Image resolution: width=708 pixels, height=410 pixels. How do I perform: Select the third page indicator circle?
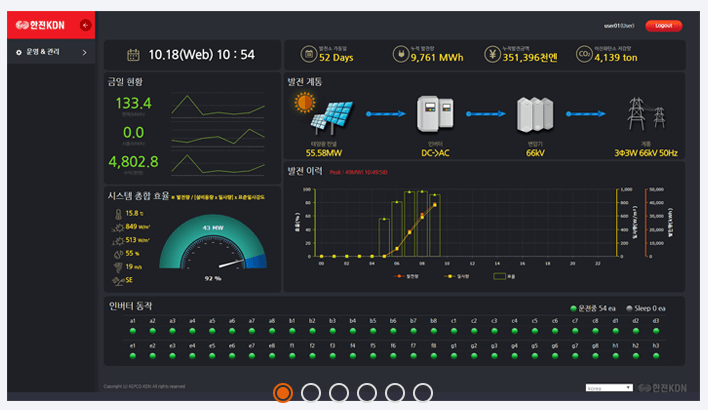coord(339,393)
